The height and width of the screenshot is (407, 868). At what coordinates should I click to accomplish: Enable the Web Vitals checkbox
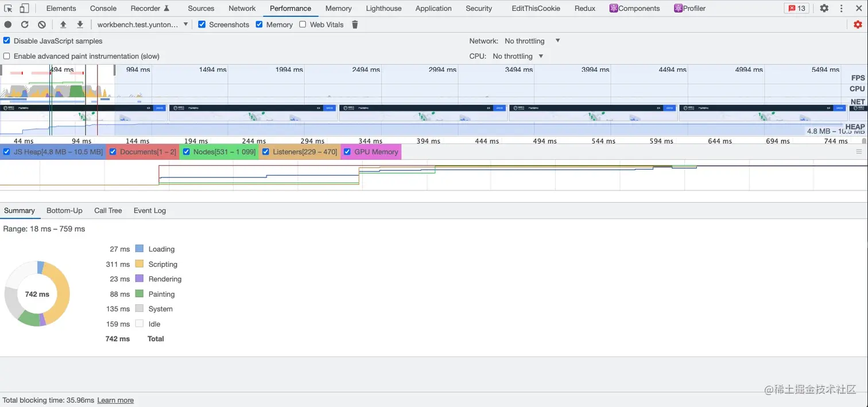coord(303,25)
